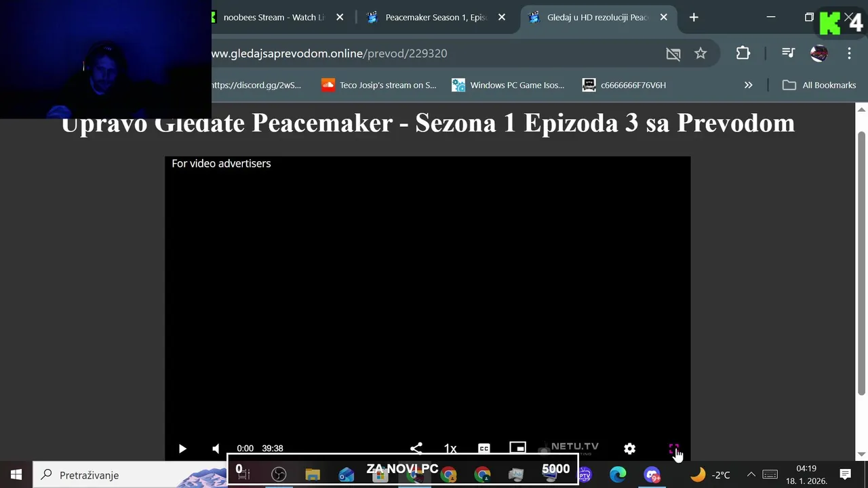Viewport: 868px width, 488px height.
Task: Close the noobees Stream tab
Action: point(340,18)
